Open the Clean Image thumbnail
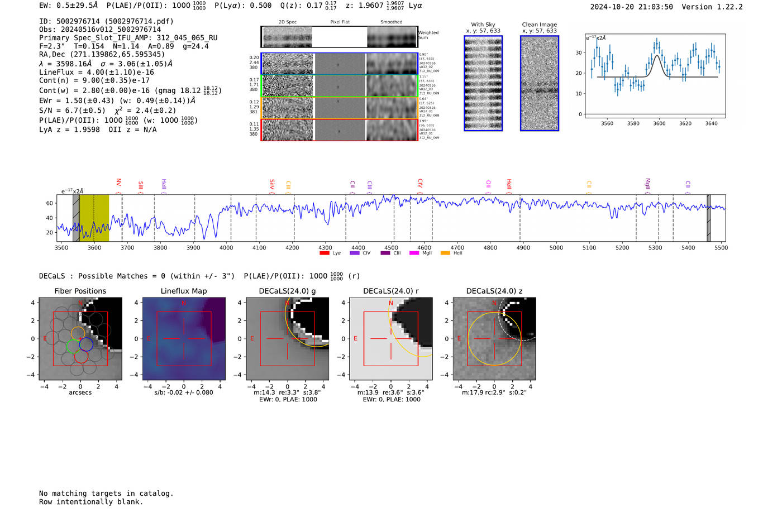 pyautogui.click(x=540, y=83)
